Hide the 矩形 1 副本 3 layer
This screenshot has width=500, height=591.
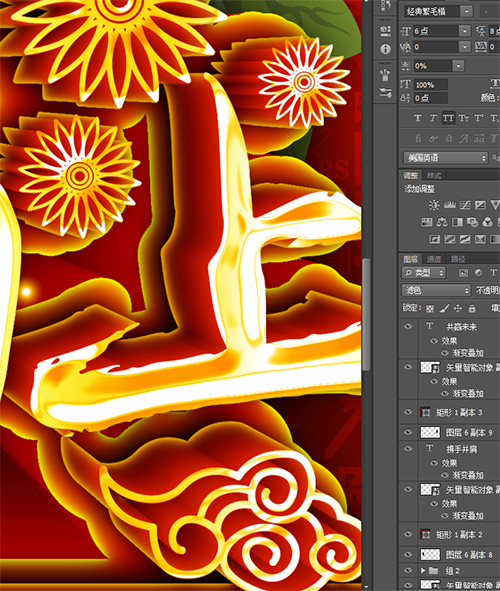408,412
